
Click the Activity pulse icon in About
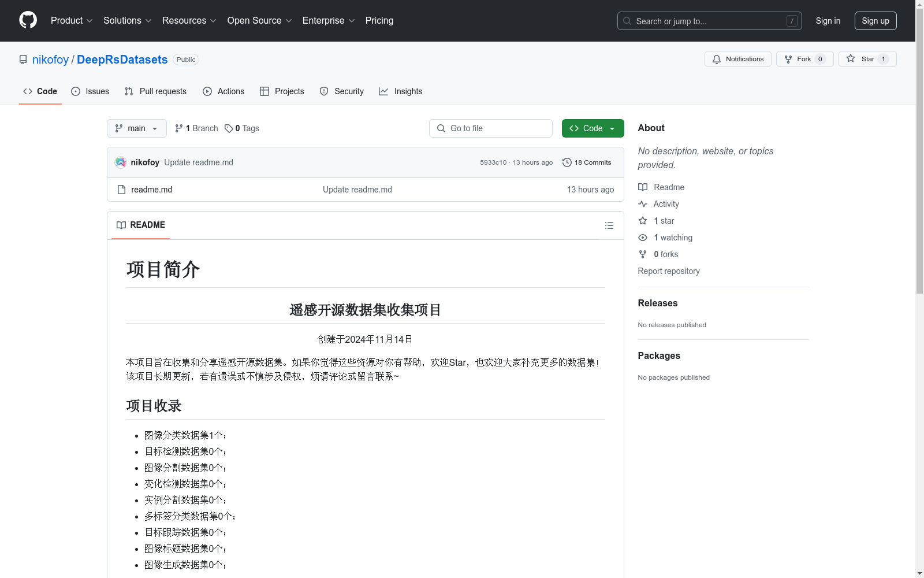coord(643,204)
